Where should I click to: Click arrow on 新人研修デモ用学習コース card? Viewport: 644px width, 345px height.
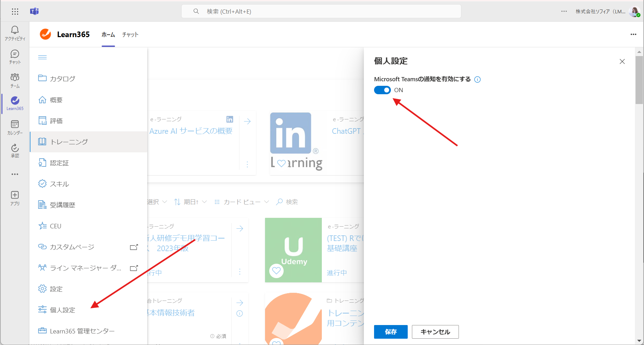point(240,228)
